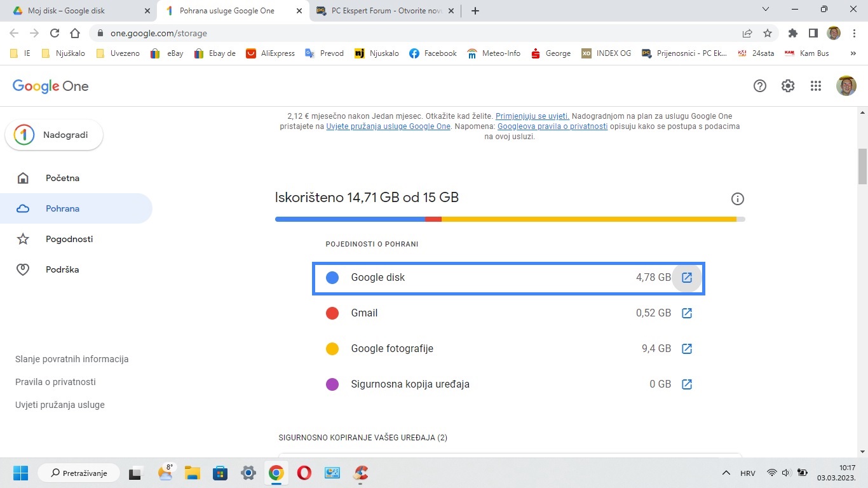Open Chrome profile avatar in toolbar
The width and height of the screenshot is (868, 488).
click(834, 33)
